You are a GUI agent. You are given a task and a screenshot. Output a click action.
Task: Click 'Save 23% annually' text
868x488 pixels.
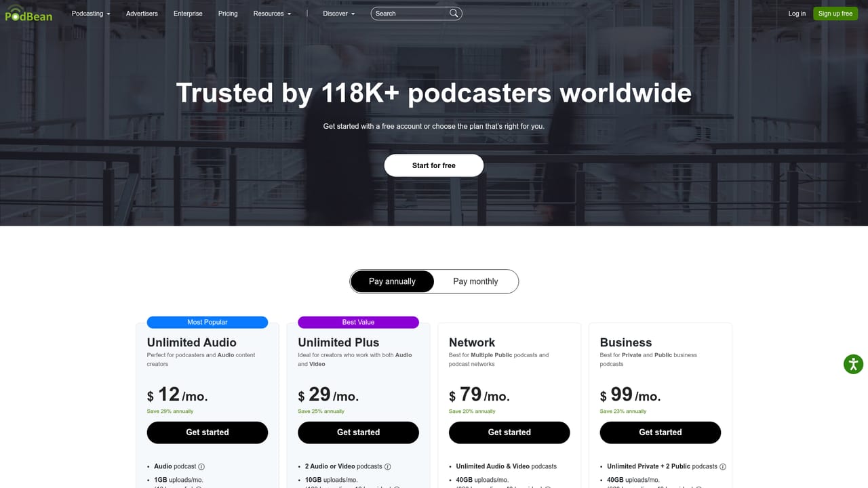[x=623, y=411]
